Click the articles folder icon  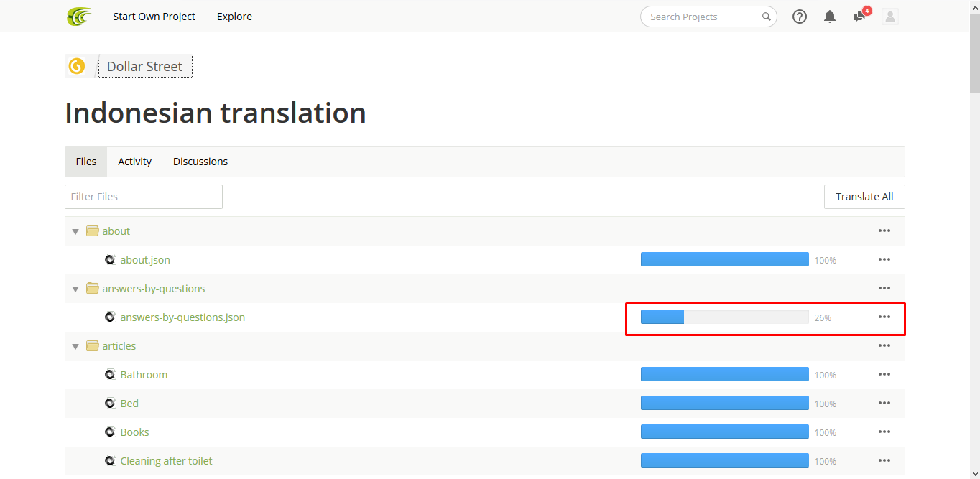(x=92, y=346)
